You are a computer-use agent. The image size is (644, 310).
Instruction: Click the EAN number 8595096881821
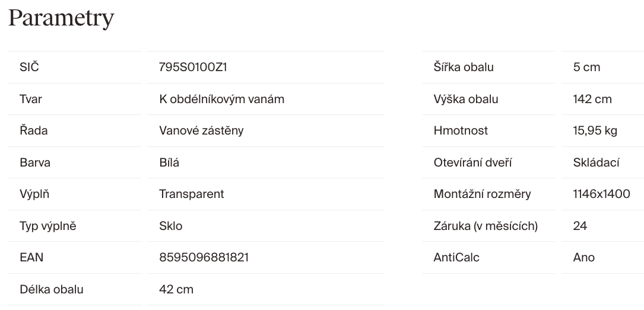(x=204, y=257)
